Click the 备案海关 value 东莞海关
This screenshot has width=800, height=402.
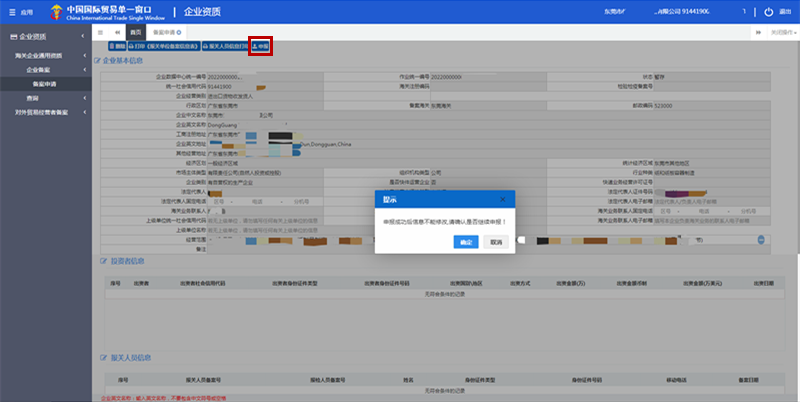[441, 106]
